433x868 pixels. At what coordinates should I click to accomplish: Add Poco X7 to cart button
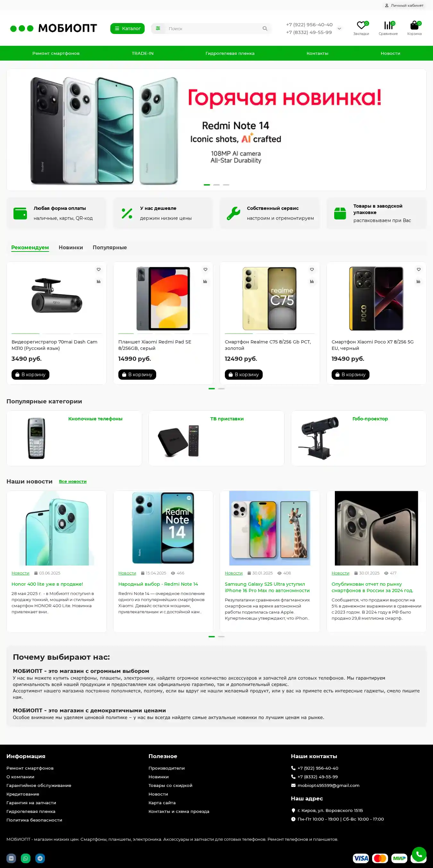pos(350,374)
